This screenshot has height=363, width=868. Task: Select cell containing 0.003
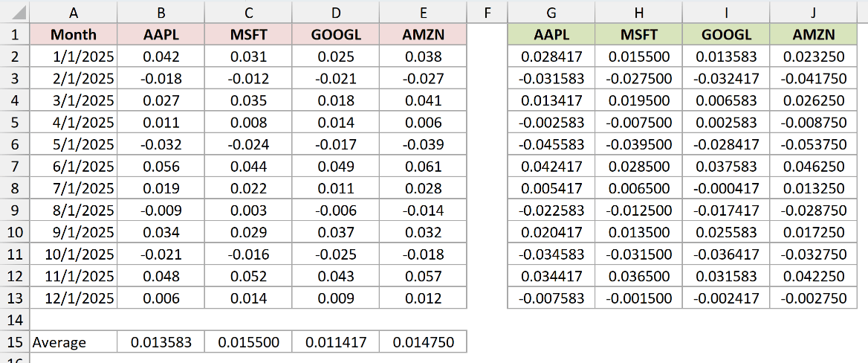(x=248, y=210)
